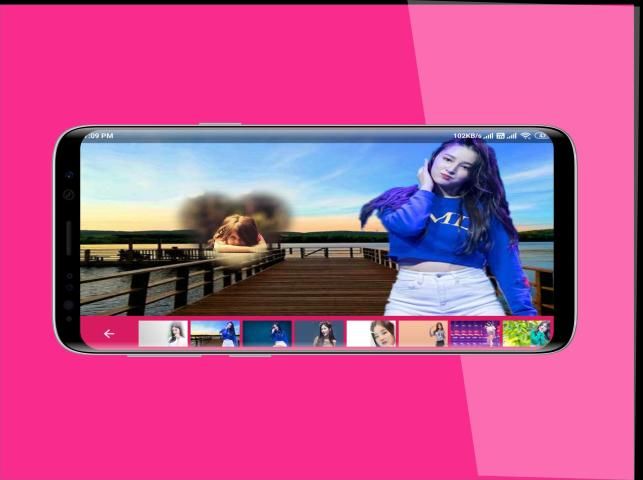Viewport: 643px width, 480px height.
Task: Select the first thumbnail with white background
Action: [163, 334]
